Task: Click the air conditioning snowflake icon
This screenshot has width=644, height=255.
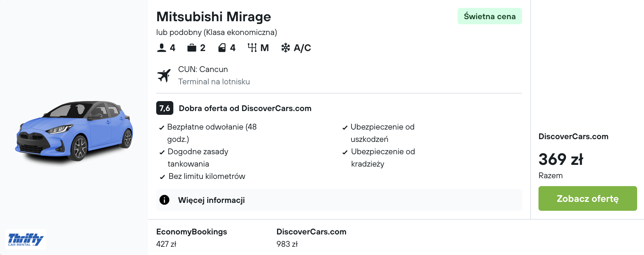Action: pyautogui.click(x=285, y=48)
